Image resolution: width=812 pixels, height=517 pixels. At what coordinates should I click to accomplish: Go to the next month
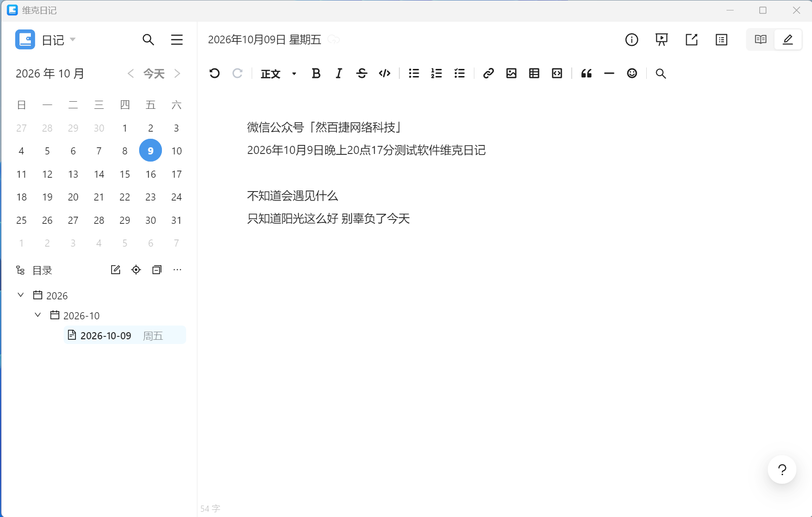point(177,74)
